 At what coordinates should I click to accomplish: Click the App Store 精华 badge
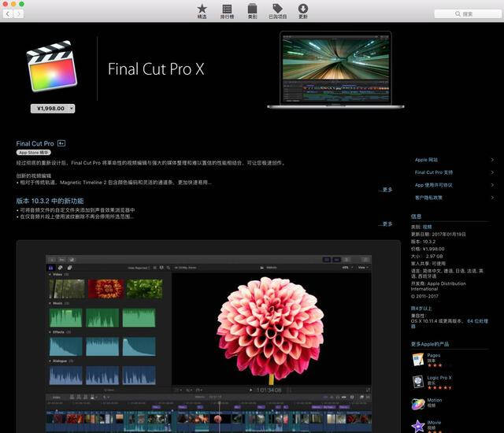(x=34, y=153)
